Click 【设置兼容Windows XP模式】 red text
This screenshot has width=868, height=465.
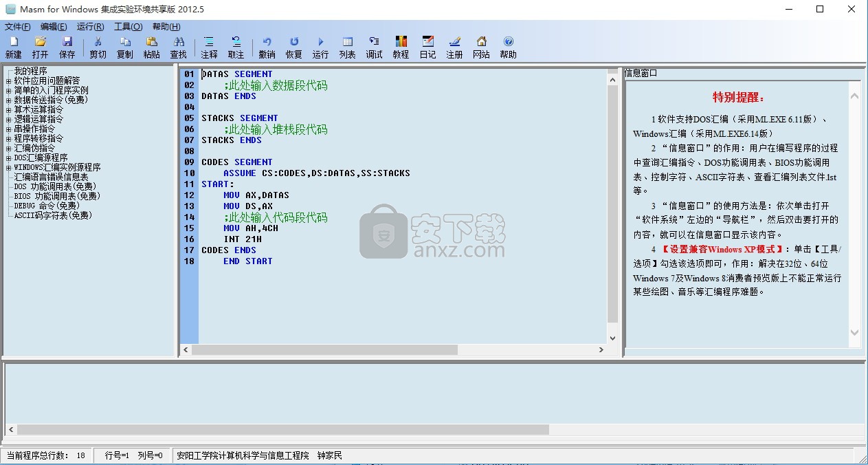click(722, 249)
